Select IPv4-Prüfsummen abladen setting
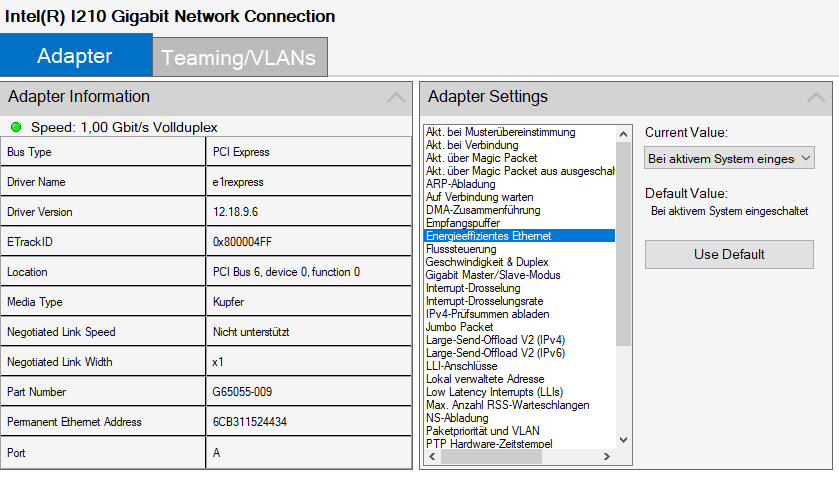839x483 pixels. [487, 314]
